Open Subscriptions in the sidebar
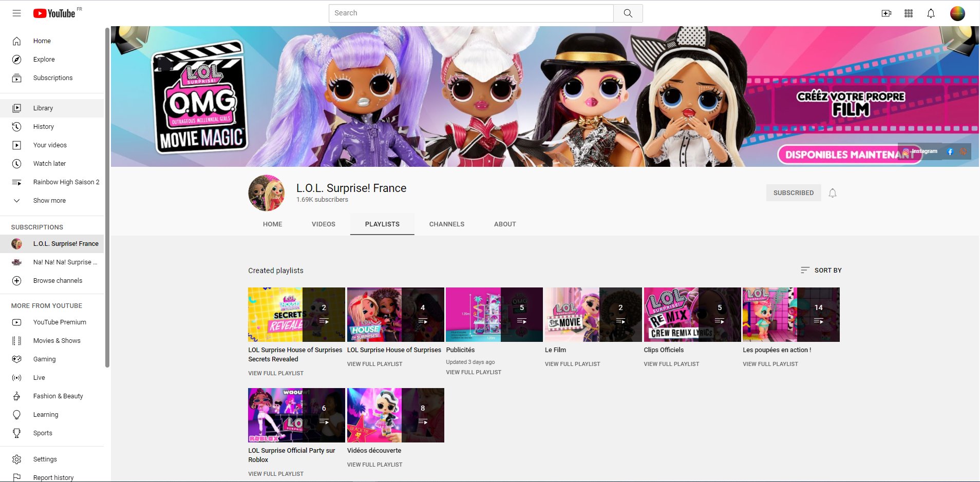Image resolution: width=980 pixels, height=482 pixels. pos(52,78)
